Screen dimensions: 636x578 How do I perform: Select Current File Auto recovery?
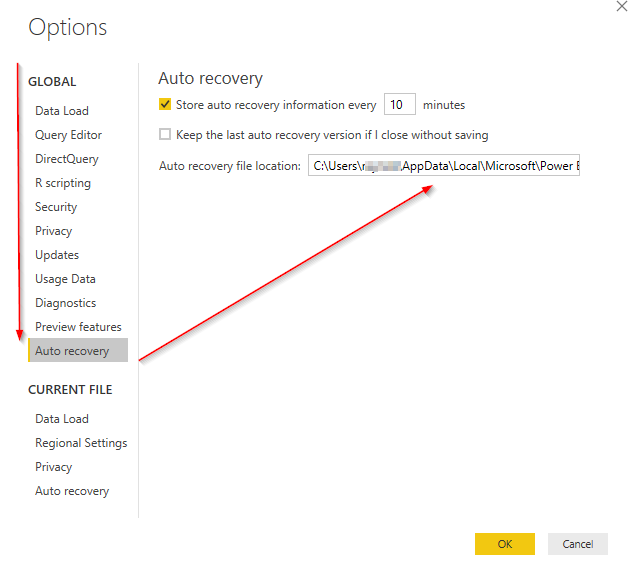[72, 491]
